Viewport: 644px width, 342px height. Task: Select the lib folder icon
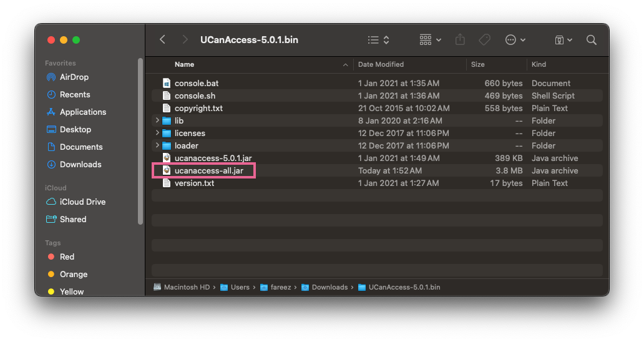tap(167, 120)
